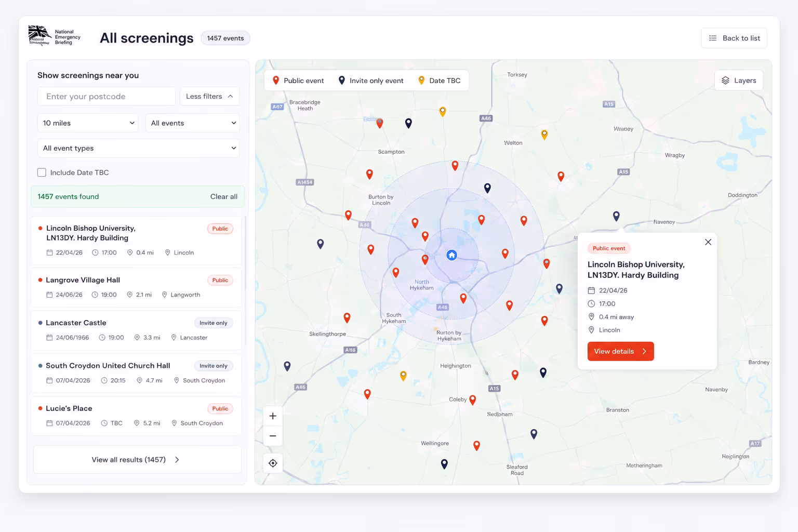
Task: Click the 1457 events found text
Action: [68, 196]
